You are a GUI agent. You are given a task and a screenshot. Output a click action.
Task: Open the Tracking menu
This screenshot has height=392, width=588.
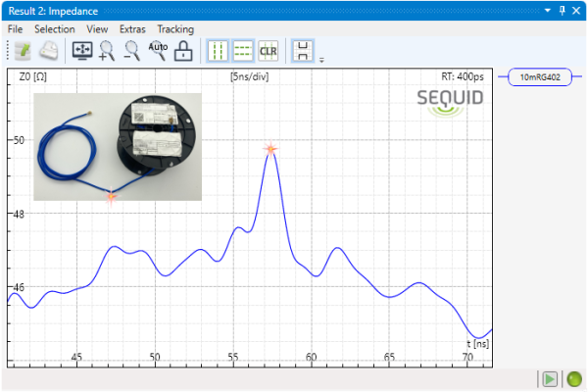pos(175,29)
